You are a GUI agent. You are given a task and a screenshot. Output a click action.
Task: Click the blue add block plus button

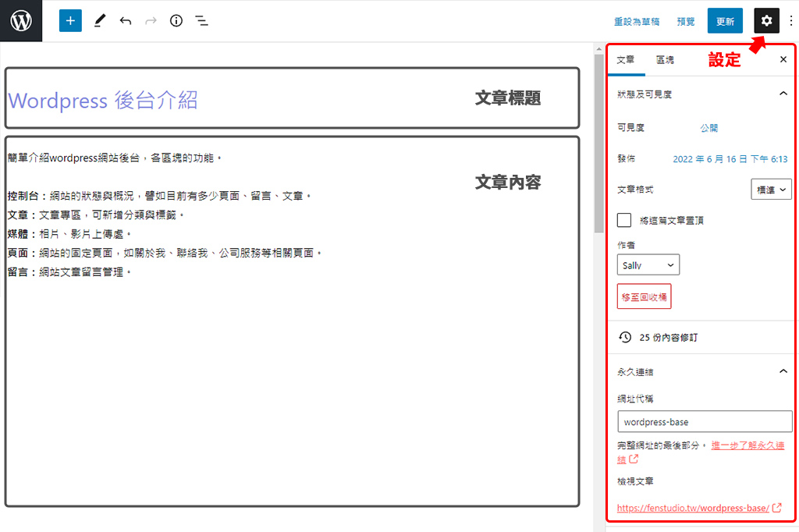[70, 21]
